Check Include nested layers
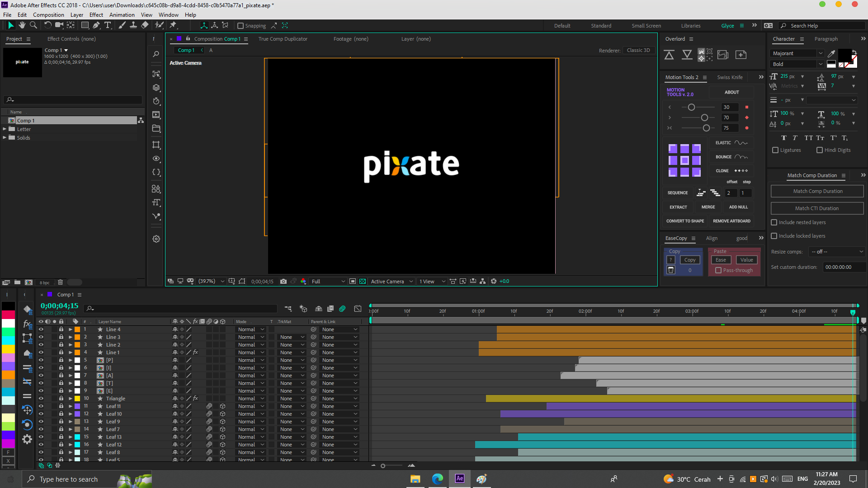Screen dimensions: 868x488 click(x=774, y=222)
